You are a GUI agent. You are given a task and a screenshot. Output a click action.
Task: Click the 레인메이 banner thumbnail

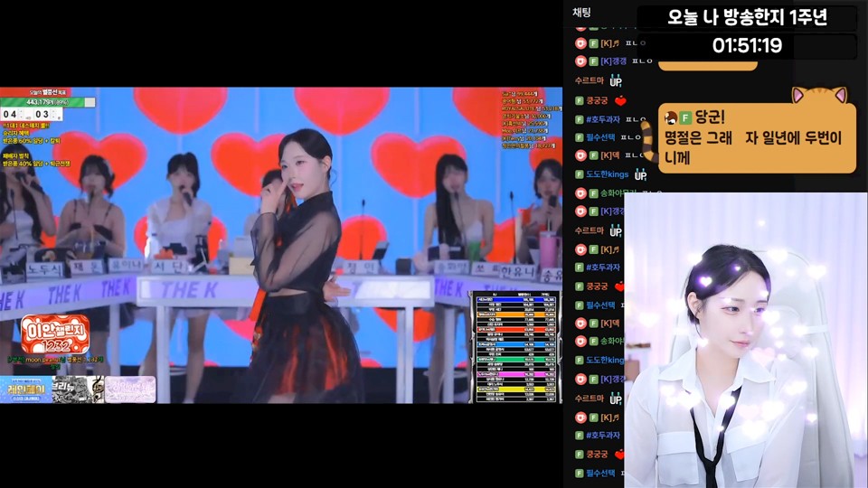pos(24,389)
